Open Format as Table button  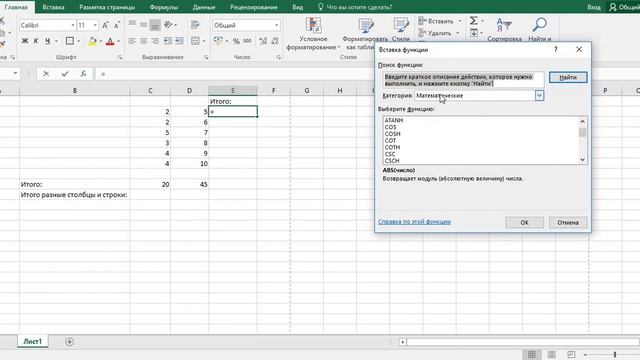[365, 33]
